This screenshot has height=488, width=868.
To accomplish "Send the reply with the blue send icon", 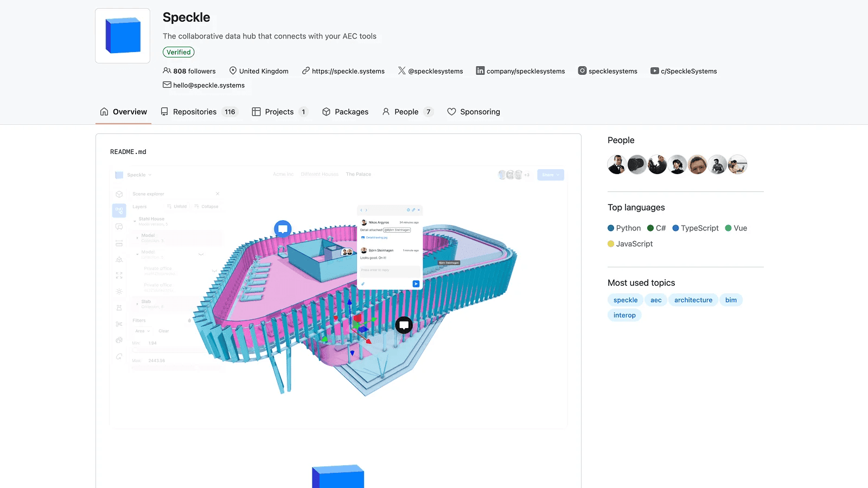I will click(x=416, y=284).
